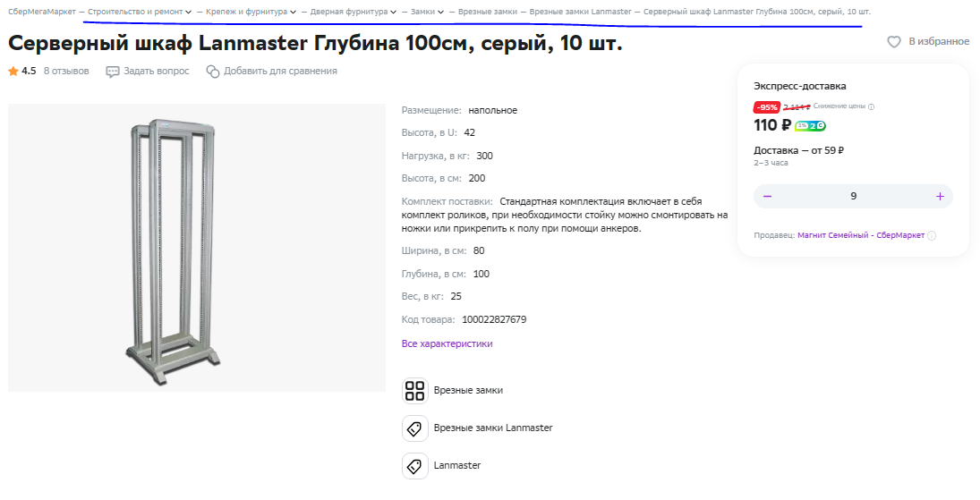The width and height of the screenshot is (980, 500).
Task: Expand Замки breadcrumb dropdown
Action: (440, 12)
